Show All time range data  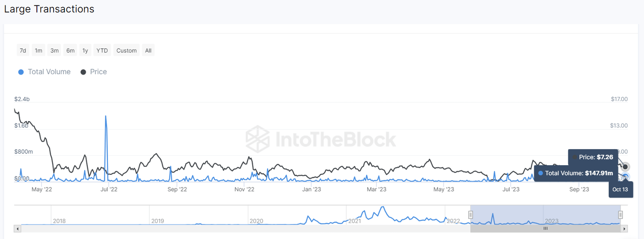pyautogui.click(x=148, y=51)
